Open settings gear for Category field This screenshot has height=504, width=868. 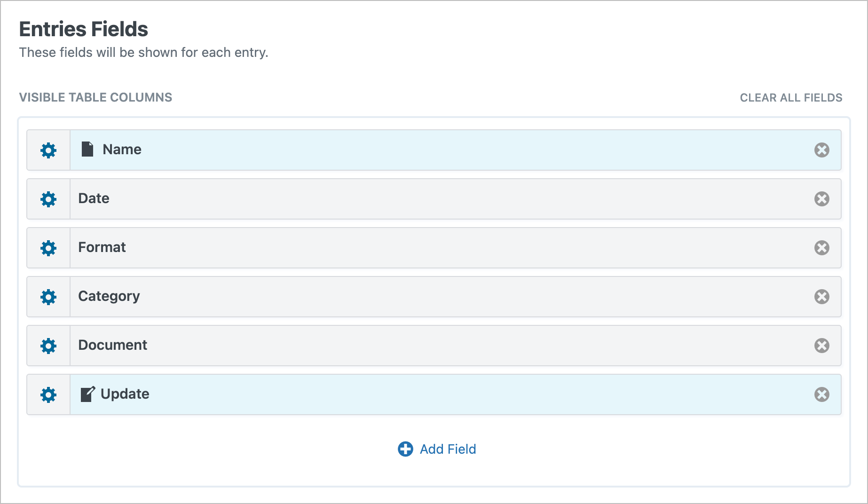[48, 297]
